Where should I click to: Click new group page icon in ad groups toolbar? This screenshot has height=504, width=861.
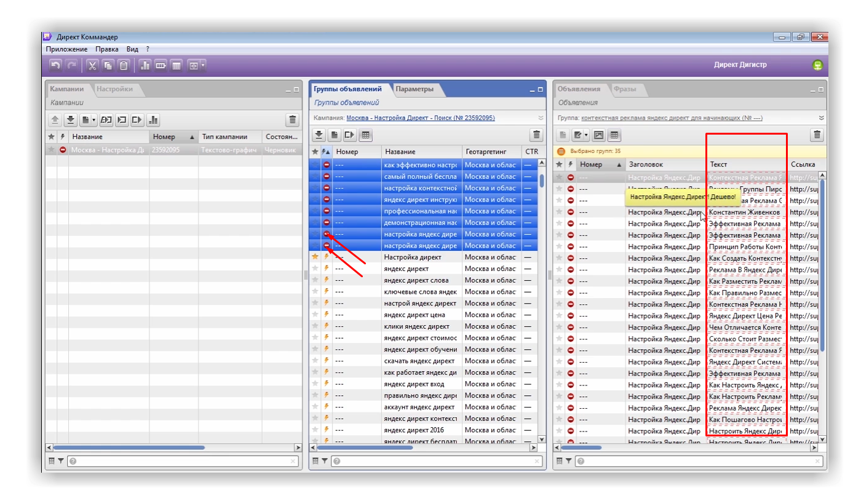(x=335, y=135)
